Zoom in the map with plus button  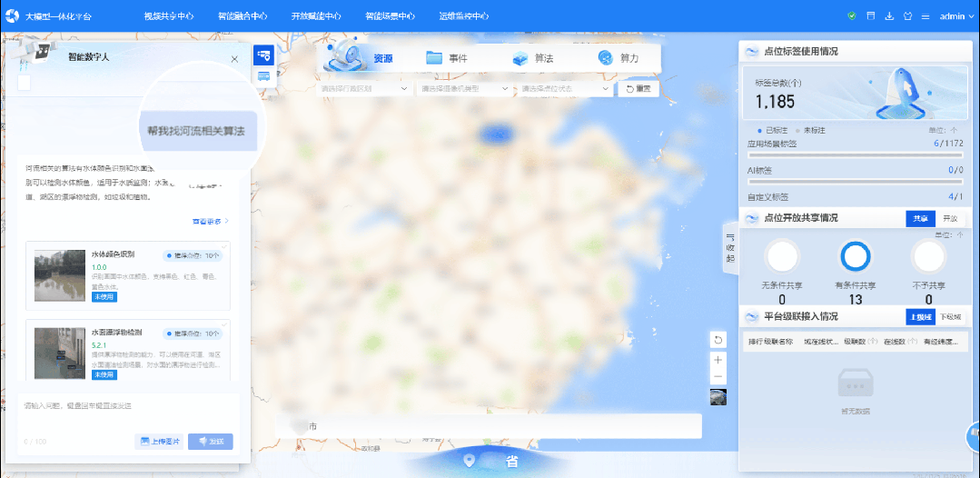tap(718, 359)
